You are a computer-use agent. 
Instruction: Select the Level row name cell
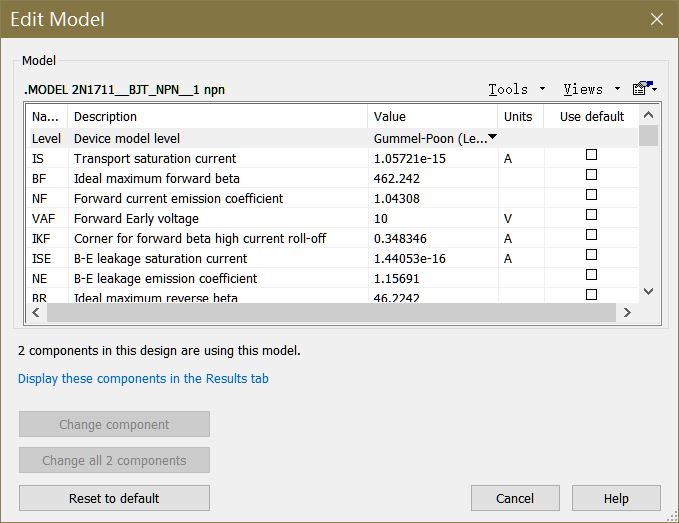coord(46,139)
